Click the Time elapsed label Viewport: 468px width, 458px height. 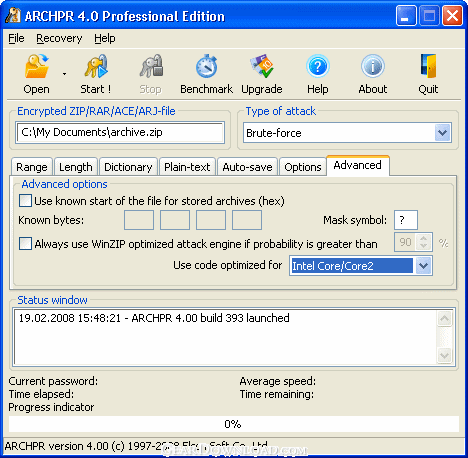coord(41,394)
